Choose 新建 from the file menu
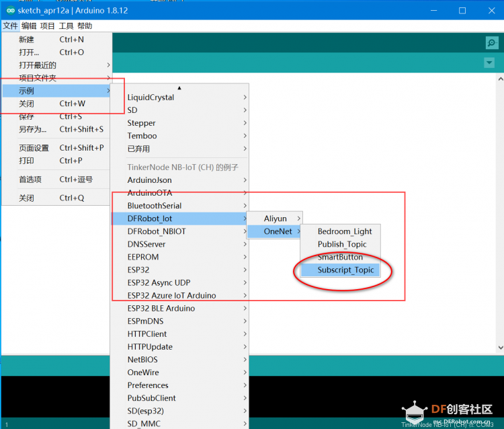The height and width of the screenshot is (429, 504). tap(56, 40)
